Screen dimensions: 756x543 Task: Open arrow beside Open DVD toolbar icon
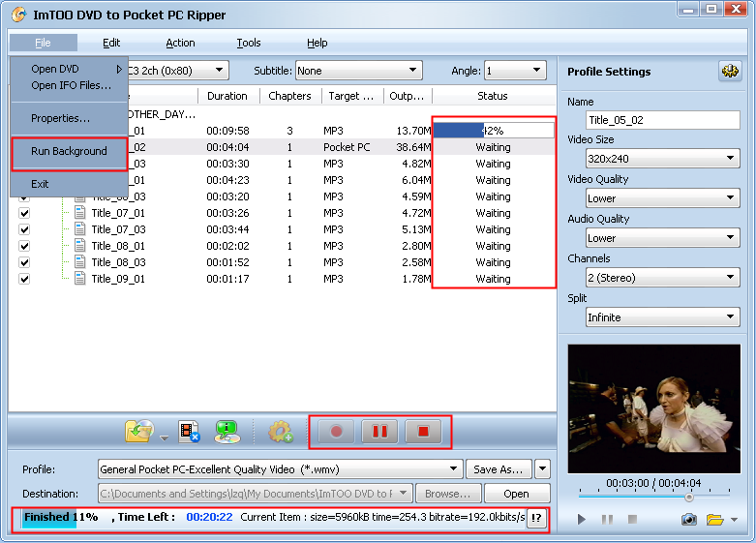click(165, 437)
